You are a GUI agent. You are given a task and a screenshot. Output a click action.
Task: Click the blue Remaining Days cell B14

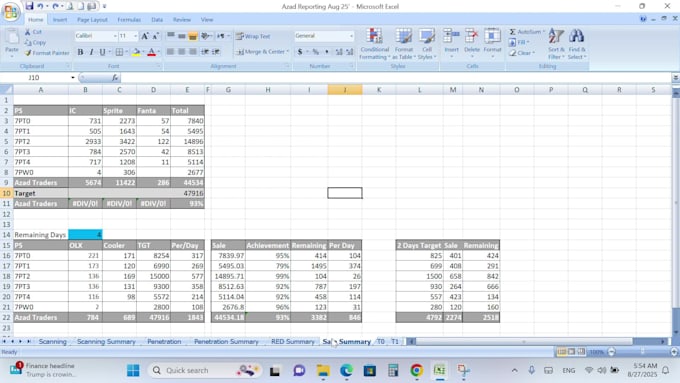pyautogui.click(x=85, y=235)
